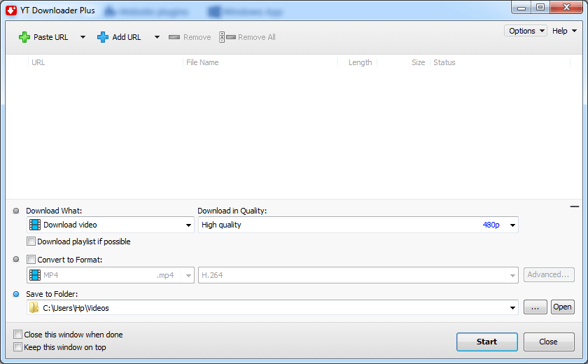Check Close this window when done
588x364 pixels.
(17, 334)
